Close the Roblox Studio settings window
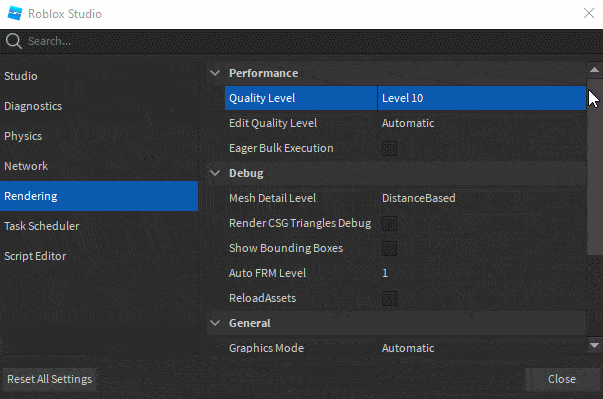The image size is (603, 399). [x=589, y=13]
